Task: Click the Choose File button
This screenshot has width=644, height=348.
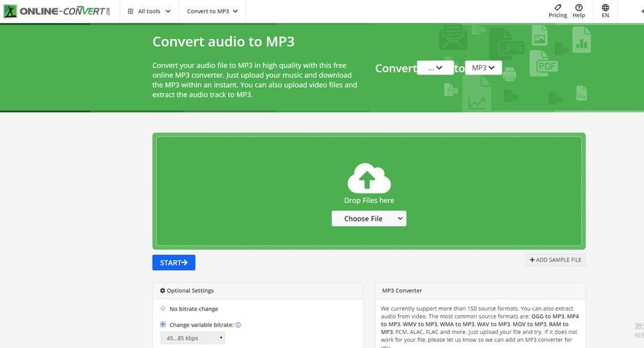Action: (x=363, y=219)
